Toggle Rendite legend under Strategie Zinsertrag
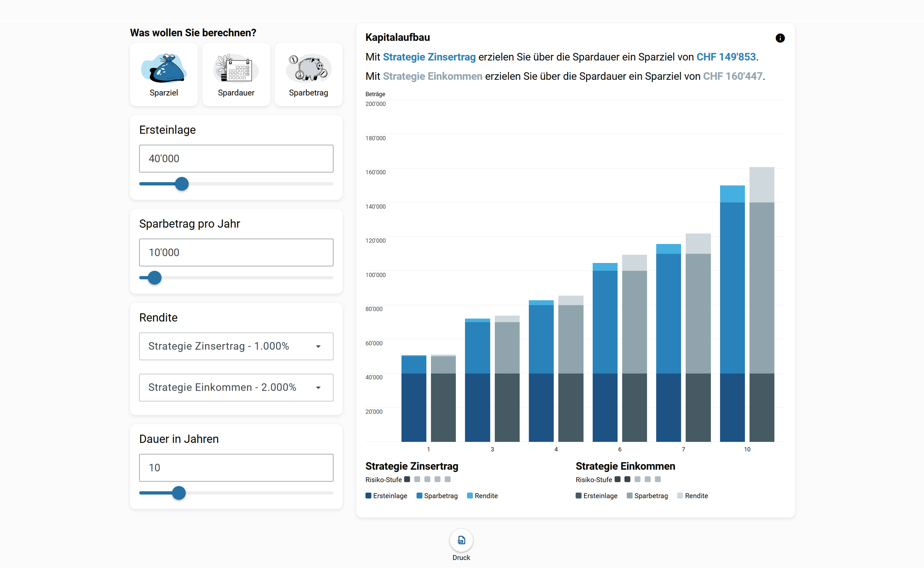Viewport: 924px width, 568px height. coord(482,496)
